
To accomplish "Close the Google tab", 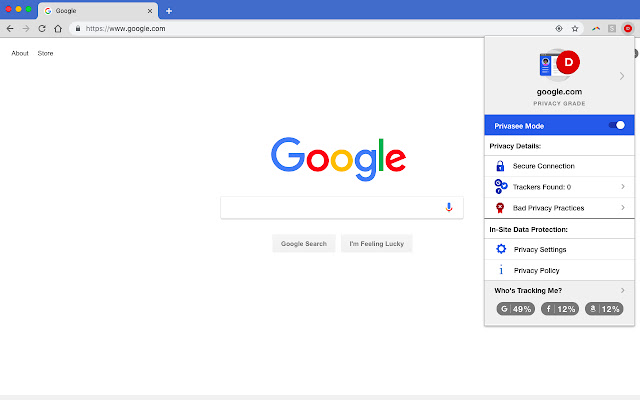I will (150, 11).
